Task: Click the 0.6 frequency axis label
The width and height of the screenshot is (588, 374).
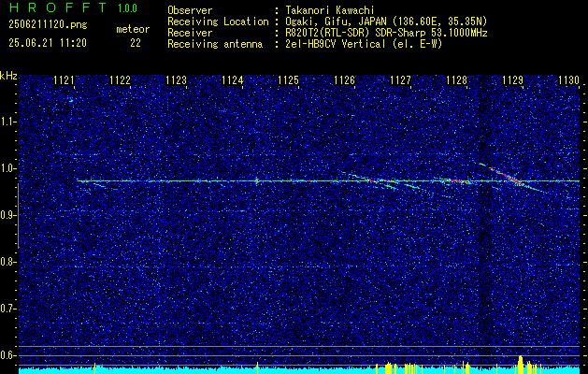Action: click(x=7, y=355)
